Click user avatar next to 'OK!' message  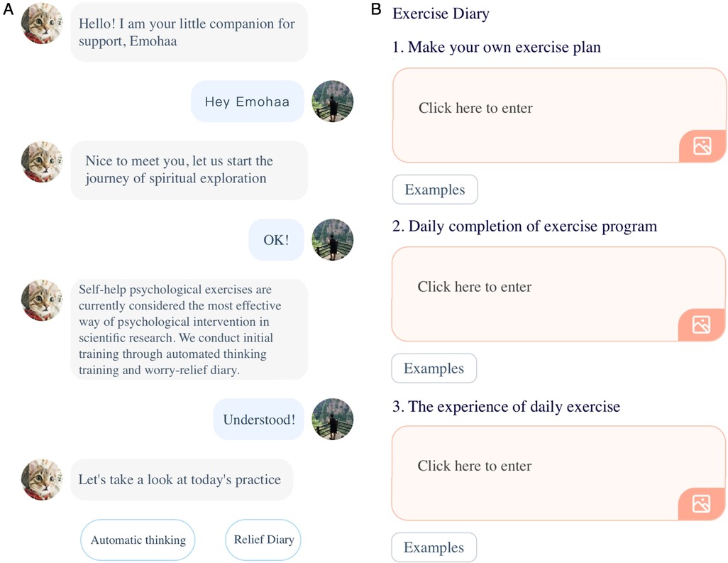(x=333, y=240)
